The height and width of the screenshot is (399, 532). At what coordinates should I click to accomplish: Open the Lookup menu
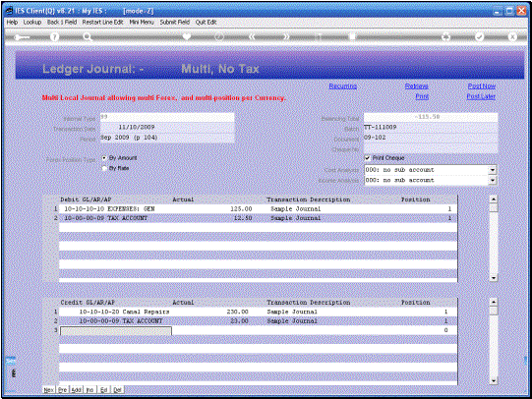[x=32, y=22]
